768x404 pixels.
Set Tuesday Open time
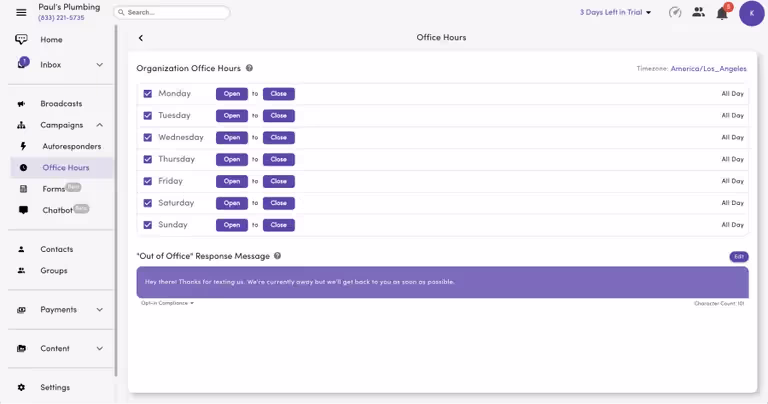pyautogui.click(x=231, y=116)
